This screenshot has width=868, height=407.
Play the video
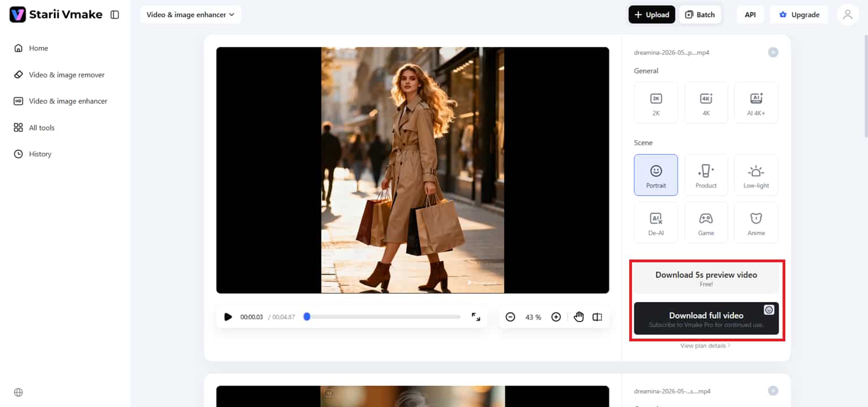[228, 317]
